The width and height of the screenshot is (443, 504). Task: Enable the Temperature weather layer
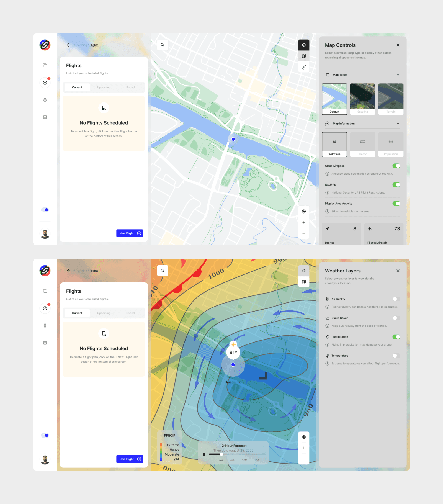(x=396, y=356)
